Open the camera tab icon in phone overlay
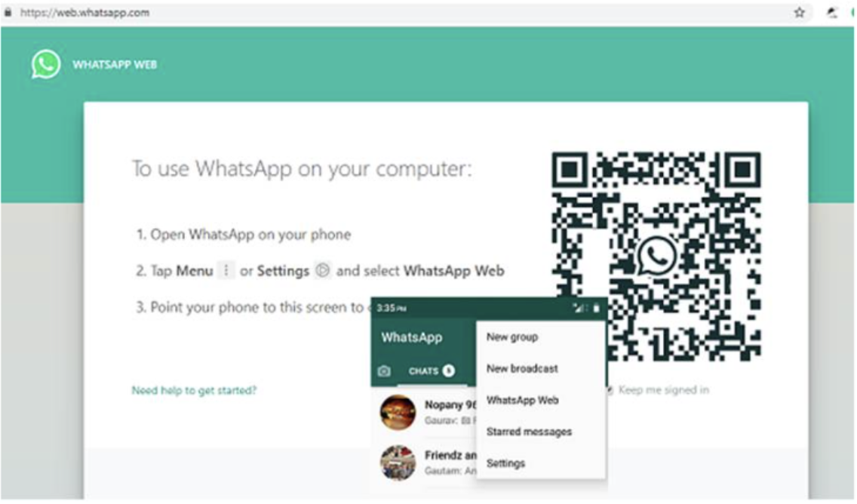857x504 pixels. pyautogui.click(x=384, y=371)
